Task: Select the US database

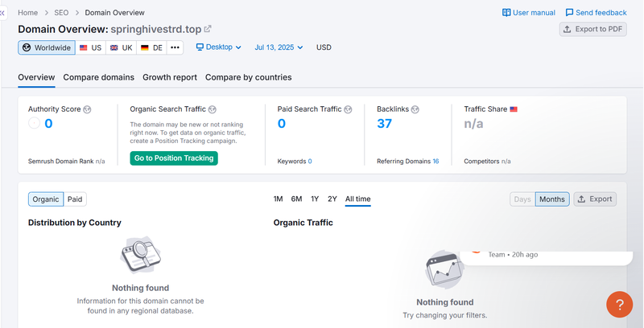Action: (x=90, y=47)
